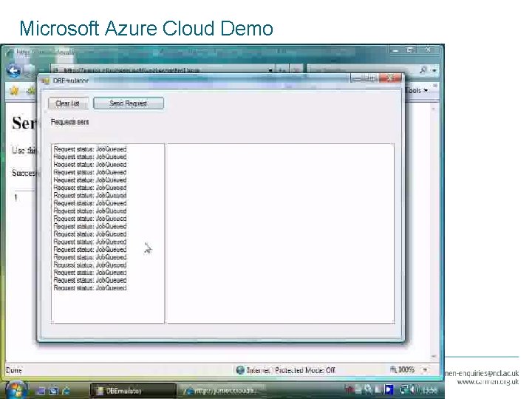Click the browser search box
532x399 pixels.
(x=361, y=70)
